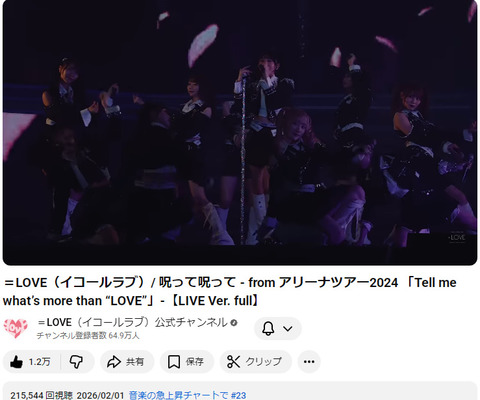The image size is (480, 400).
Task: Open the share arrow icon (共有)
Action: [x=114, y=362]
